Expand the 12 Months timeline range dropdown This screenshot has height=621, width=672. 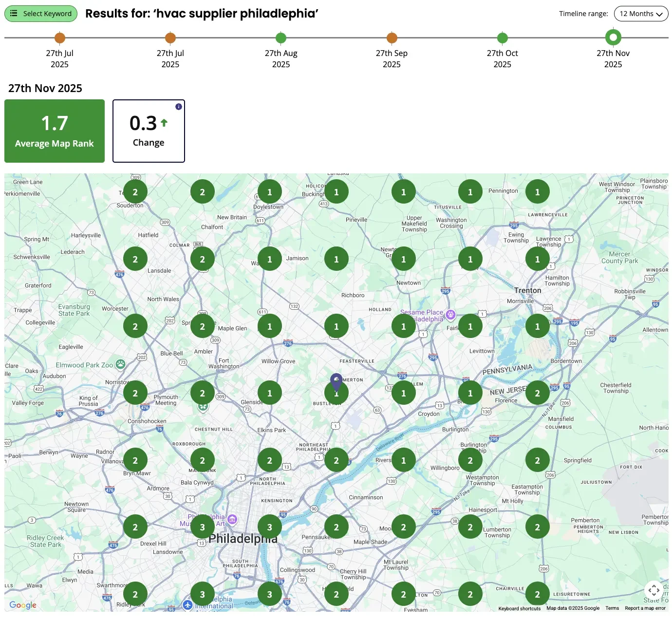coord(640,14)
